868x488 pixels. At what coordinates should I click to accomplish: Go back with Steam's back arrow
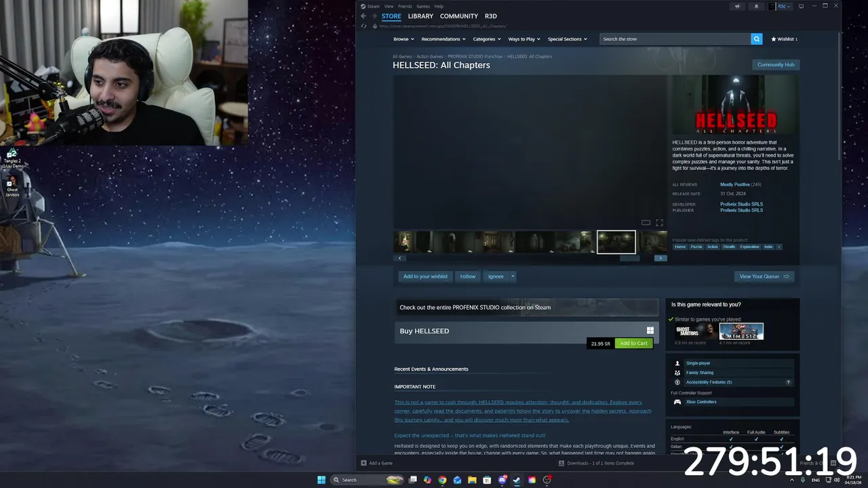click(363, 16)
